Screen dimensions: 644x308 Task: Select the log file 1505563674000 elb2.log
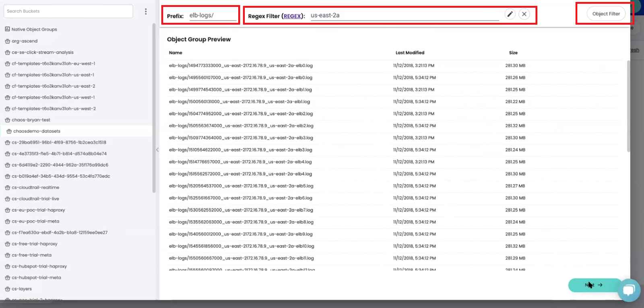tap(241, 126)
